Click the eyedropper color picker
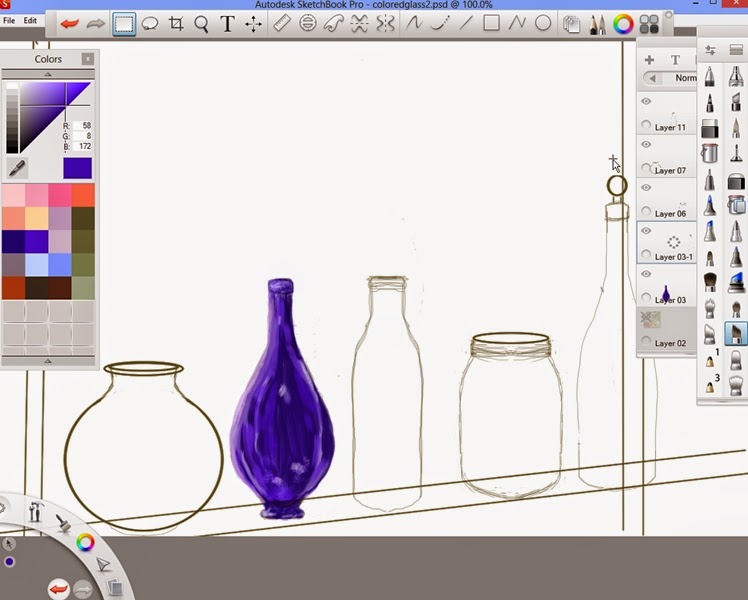748x600 pixels. point(17,168)
